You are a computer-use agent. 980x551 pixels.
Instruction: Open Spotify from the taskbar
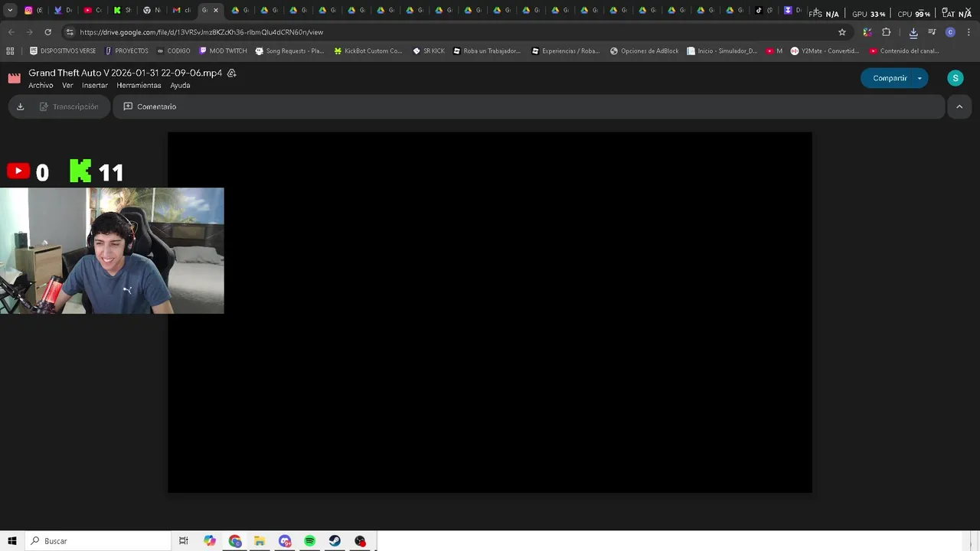point(309,541)
